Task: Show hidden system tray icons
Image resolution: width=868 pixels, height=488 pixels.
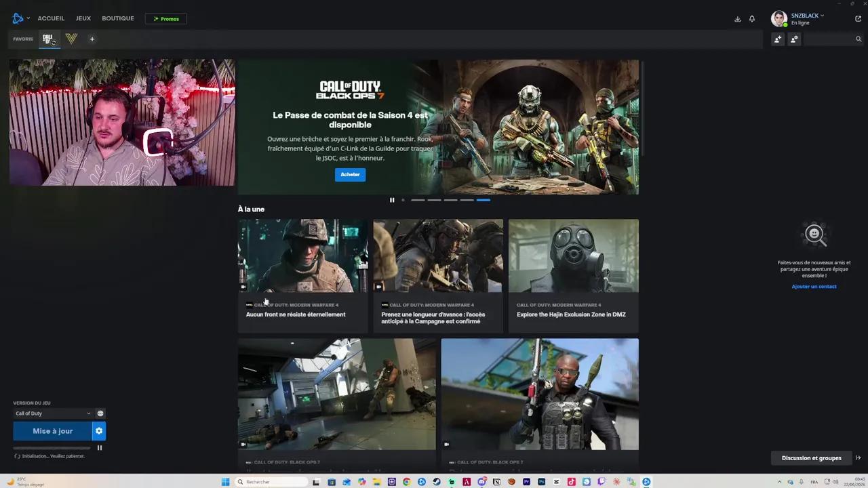Action: (779, 482)
